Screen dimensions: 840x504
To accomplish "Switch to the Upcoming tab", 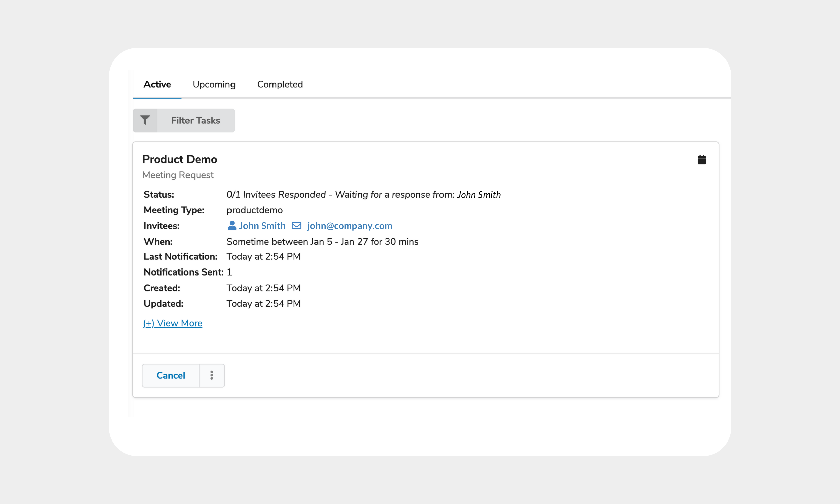I will pyautogui.click(x=214, y=84).
